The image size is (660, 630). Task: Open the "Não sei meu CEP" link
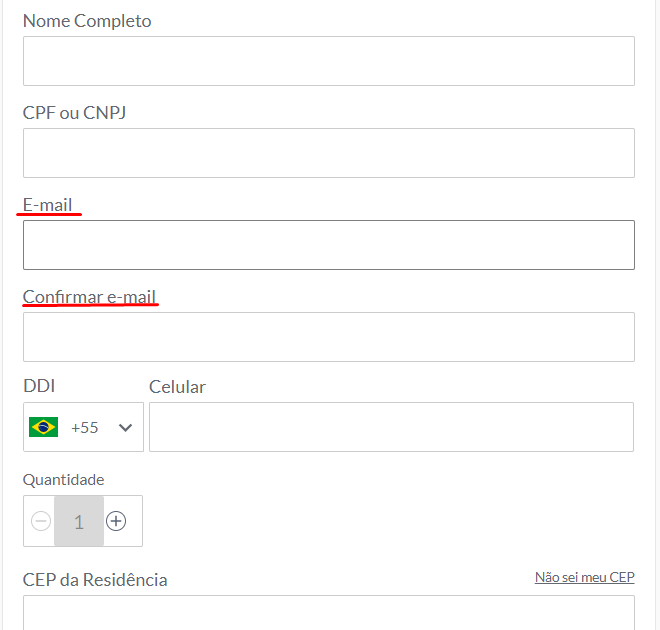[584, 577]
